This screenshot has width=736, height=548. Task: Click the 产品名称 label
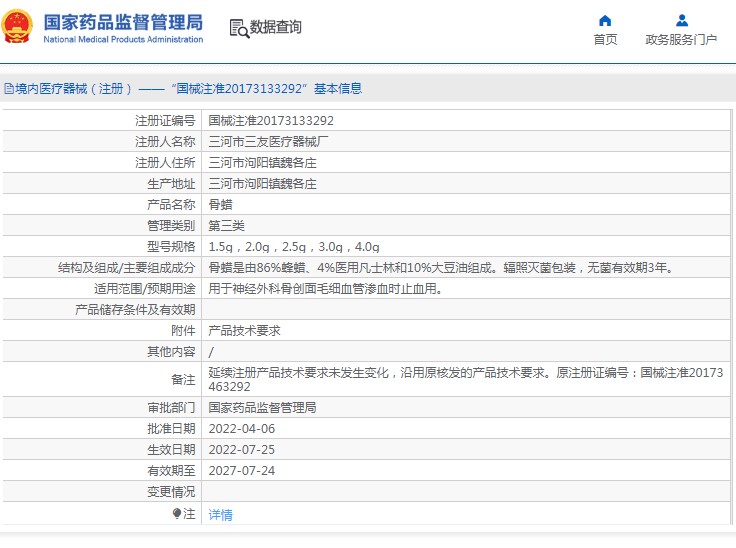[171, 205]
